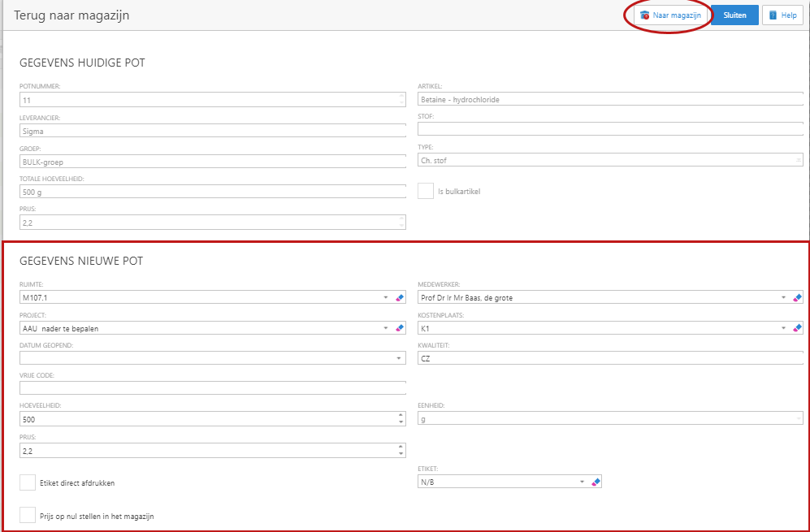The width and height of the screenshot is (810, 532).
Task: Toggle the Is bulkartikel checkbox
Action: click(426, 192)
